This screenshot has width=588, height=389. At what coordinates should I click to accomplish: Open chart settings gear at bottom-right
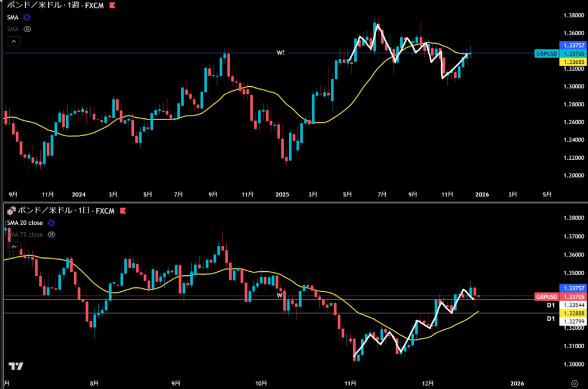(574, 383)
